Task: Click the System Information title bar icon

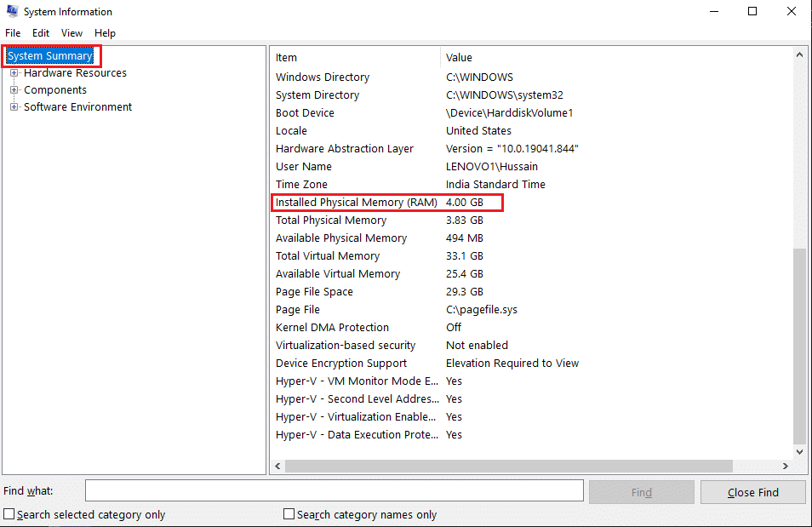Action: [x=12, y=11]
